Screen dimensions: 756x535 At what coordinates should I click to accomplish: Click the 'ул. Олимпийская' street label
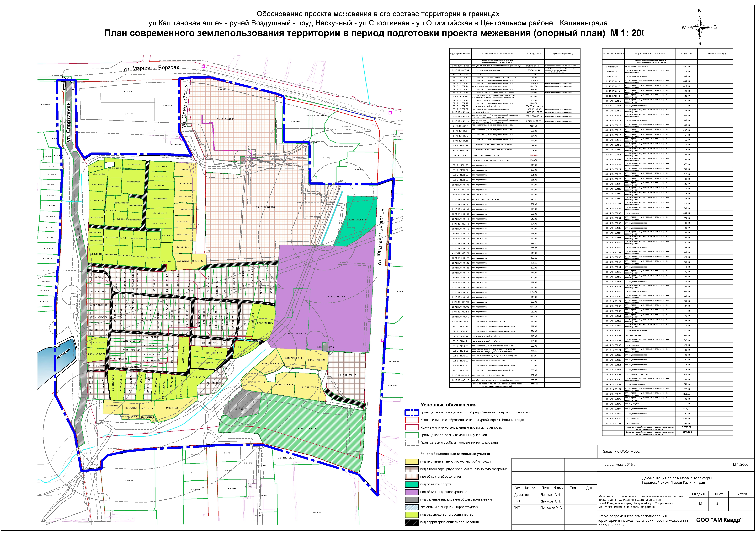185,106
